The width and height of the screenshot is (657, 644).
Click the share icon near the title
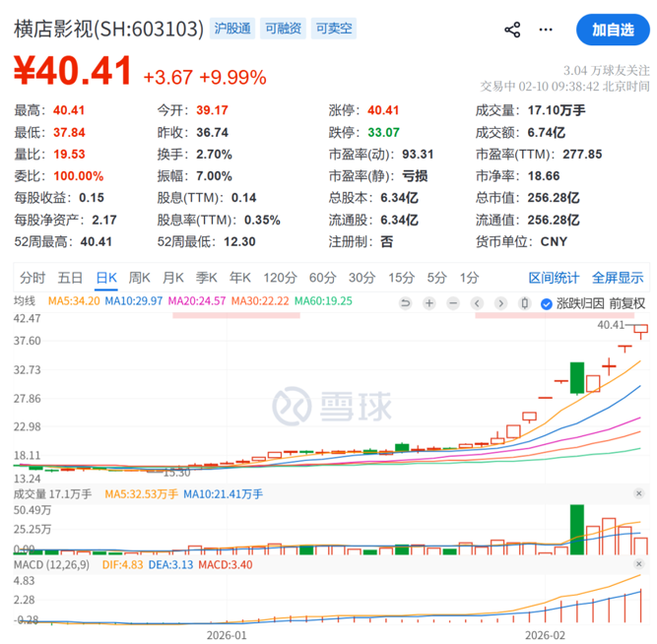click(512, 30)
